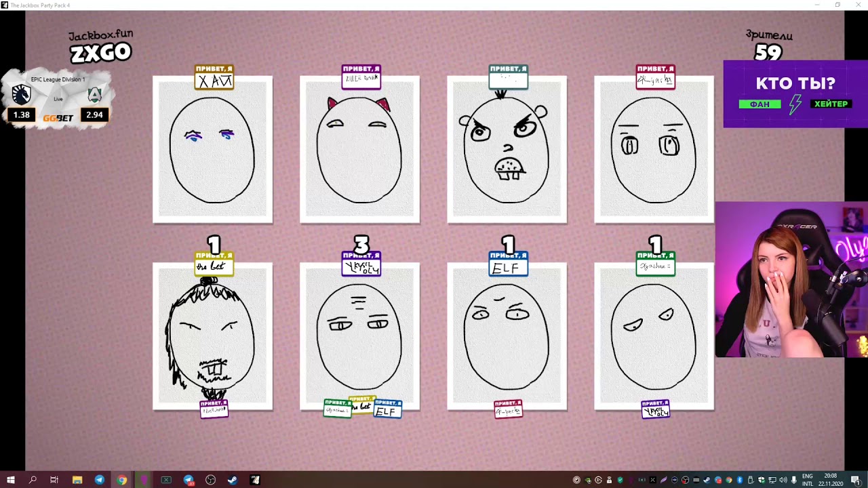Click the ELF name tag above drawing

coord(508,264)
